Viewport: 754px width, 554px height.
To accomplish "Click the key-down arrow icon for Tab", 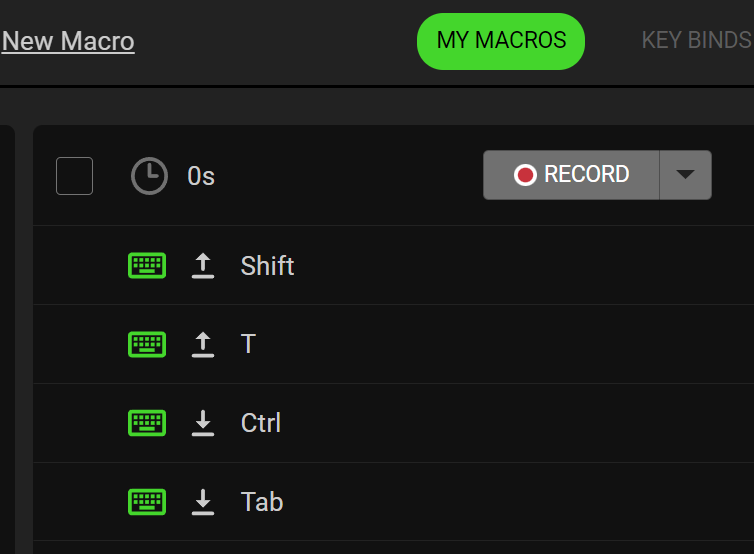I will 203,501.
